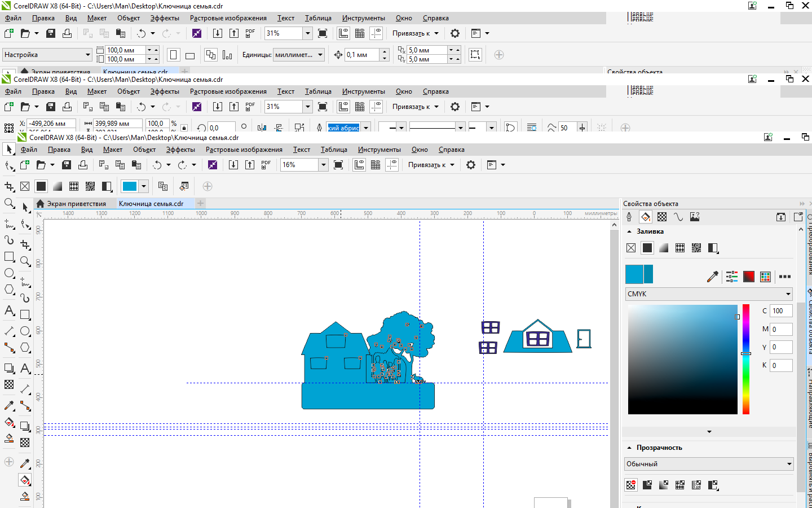Click Export icon in front window toolbar
The image size is (812, 508).
(250, 165)
